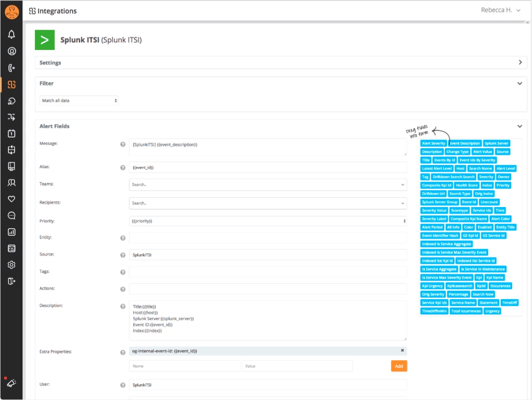Open the shuffle arrows sidebar icon
Screen dimensions: 532x400
(x=12, y=117)
